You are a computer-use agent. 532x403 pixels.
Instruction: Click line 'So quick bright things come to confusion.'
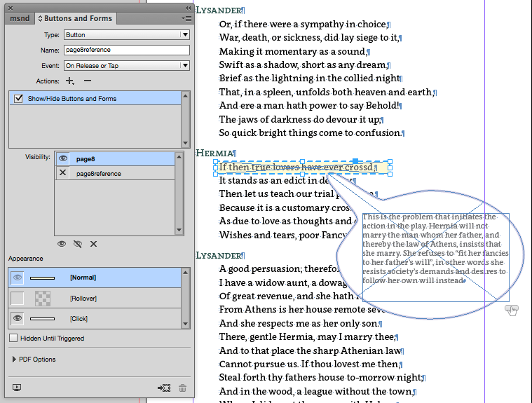click(311, 132)
